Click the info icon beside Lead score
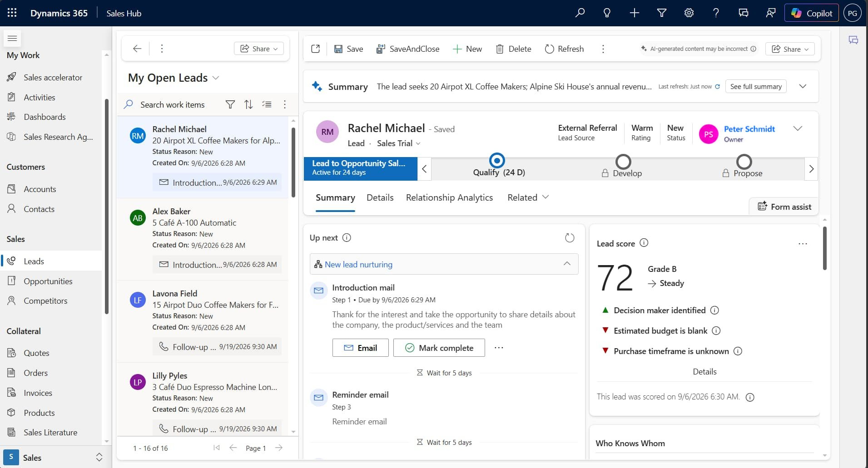 point(644,243)
